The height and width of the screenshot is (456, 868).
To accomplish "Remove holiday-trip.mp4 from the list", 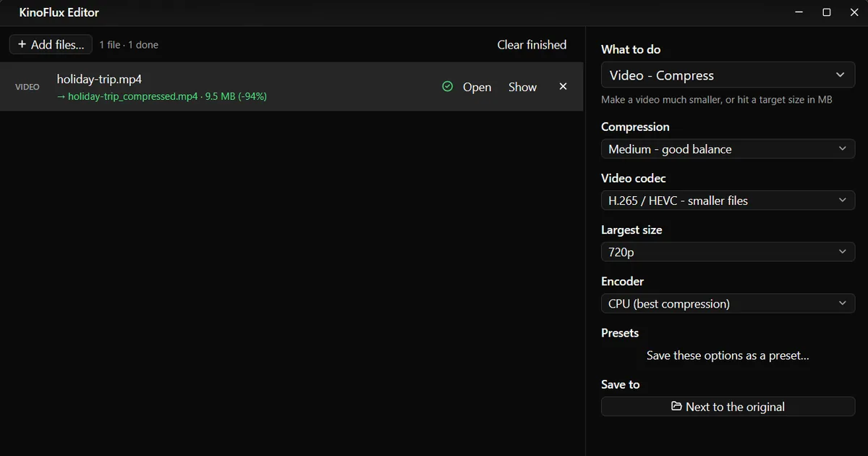I will point(563,87).
